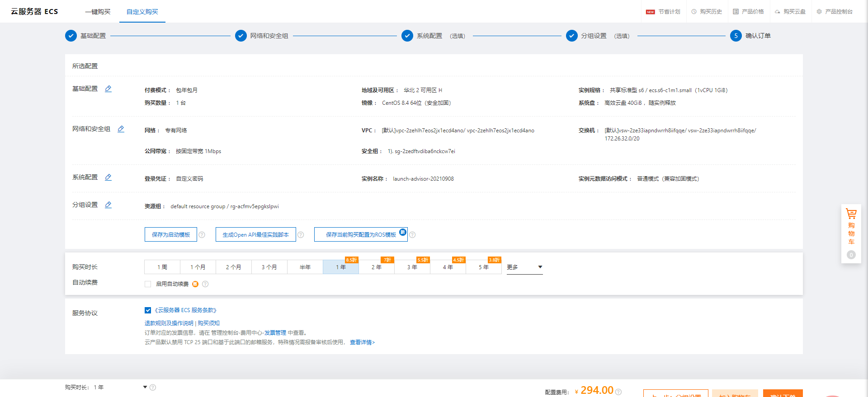This screenshot has width=868, height=397.
Task: Open the bottom 购买时长 1 年 dropdown
Action: coord(120,388)
